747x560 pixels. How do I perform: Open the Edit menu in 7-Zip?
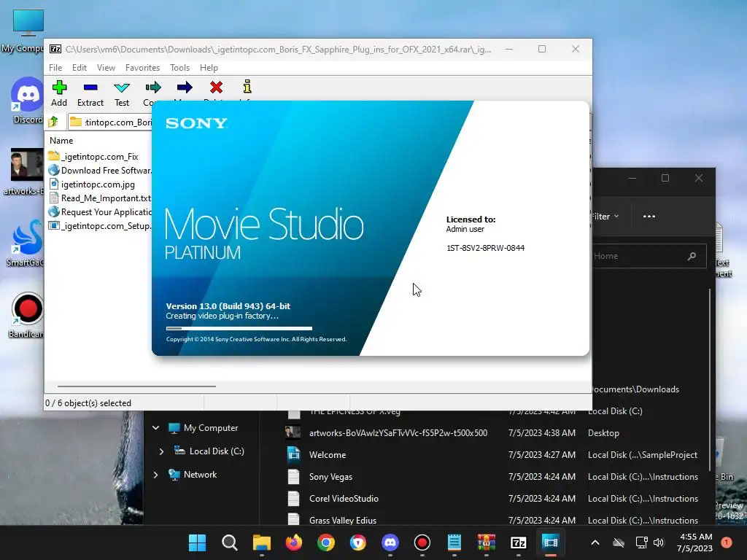point(79,68)
